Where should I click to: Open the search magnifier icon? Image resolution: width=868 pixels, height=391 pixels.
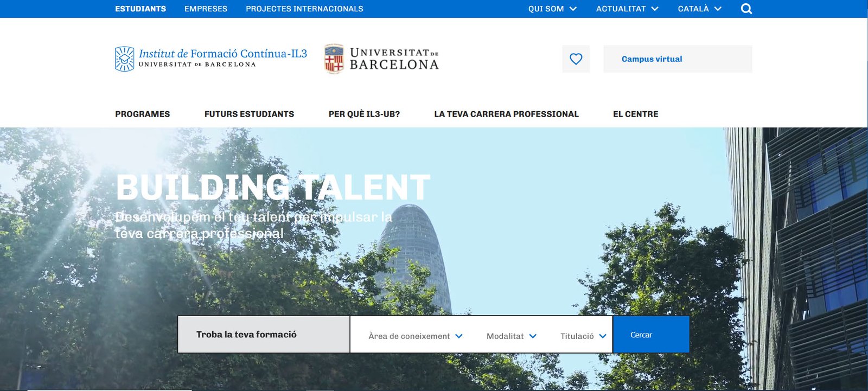click(x=746, y=9)
